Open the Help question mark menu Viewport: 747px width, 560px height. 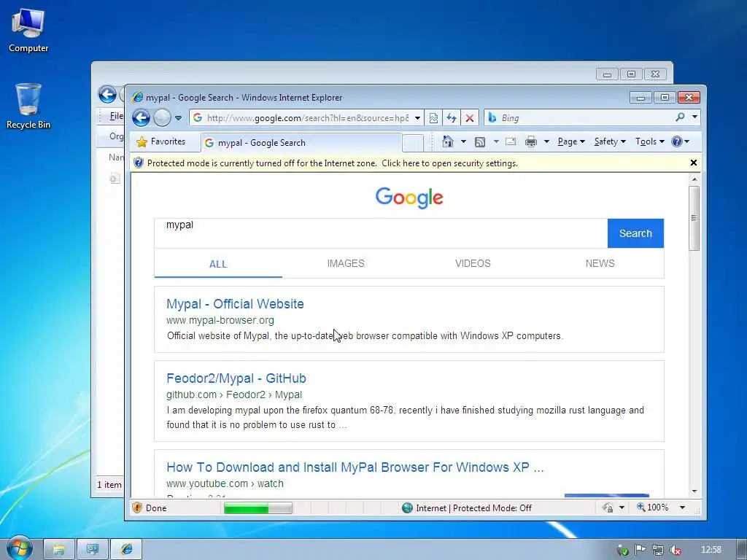pyautogui.click(x=680, y=141)
